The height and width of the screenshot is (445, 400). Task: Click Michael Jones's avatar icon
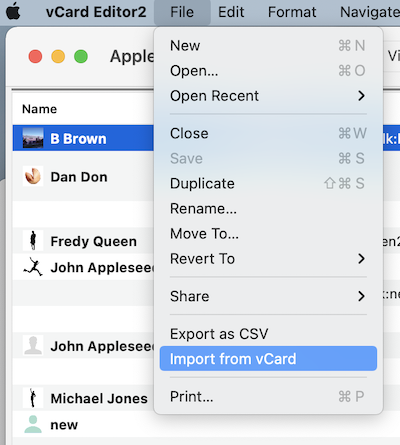pyautogui.click(x=33, y=398)
